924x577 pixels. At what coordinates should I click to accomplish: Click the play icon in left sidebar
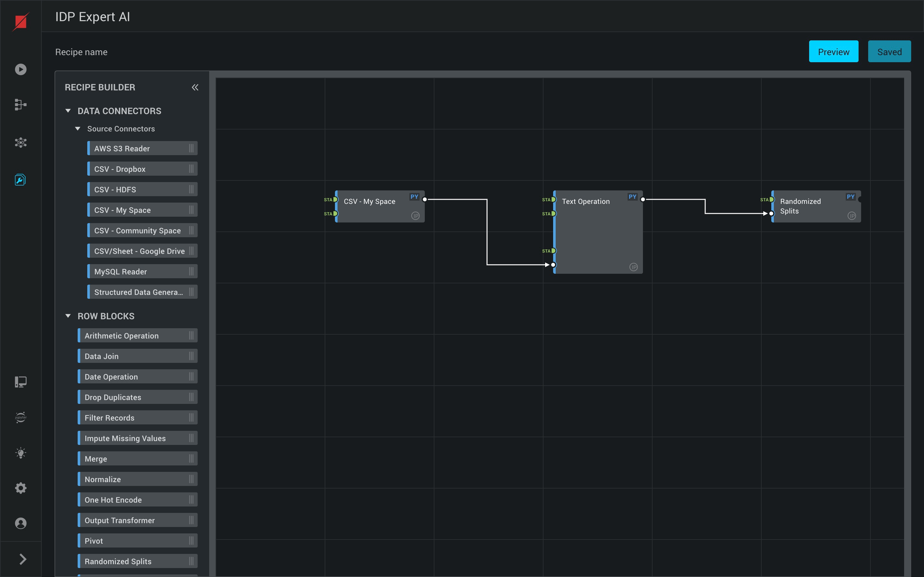[21, 70]
